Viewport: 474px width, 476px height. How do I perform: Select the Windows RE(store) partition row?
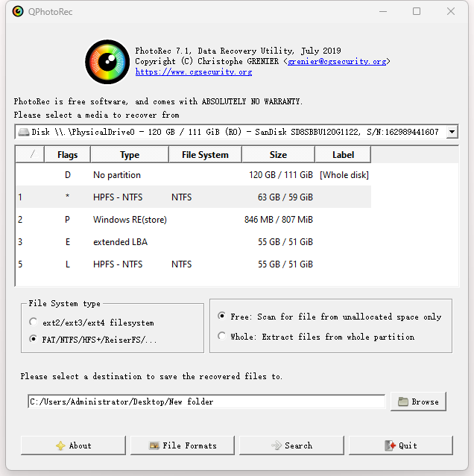pos(130,220)
